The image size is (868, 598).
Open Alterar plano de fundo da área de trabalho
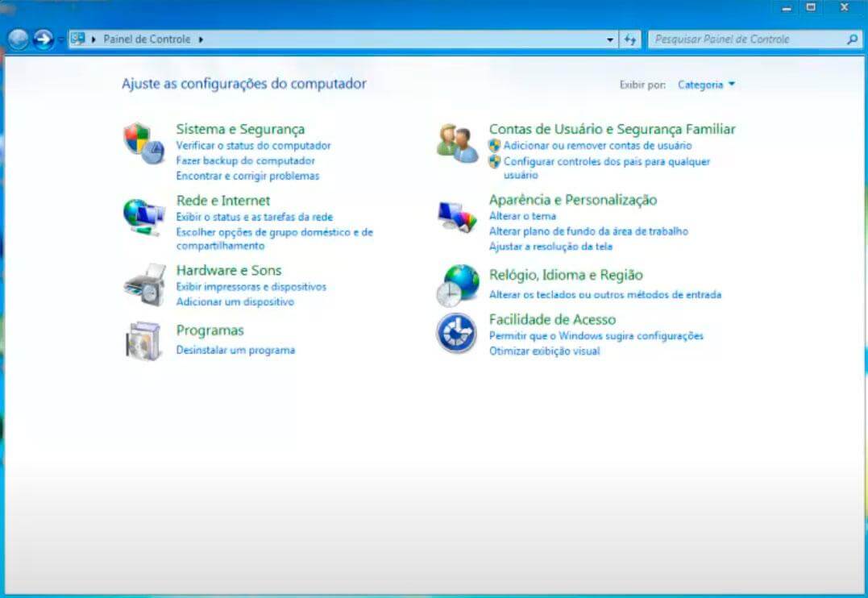pos(588,231)
